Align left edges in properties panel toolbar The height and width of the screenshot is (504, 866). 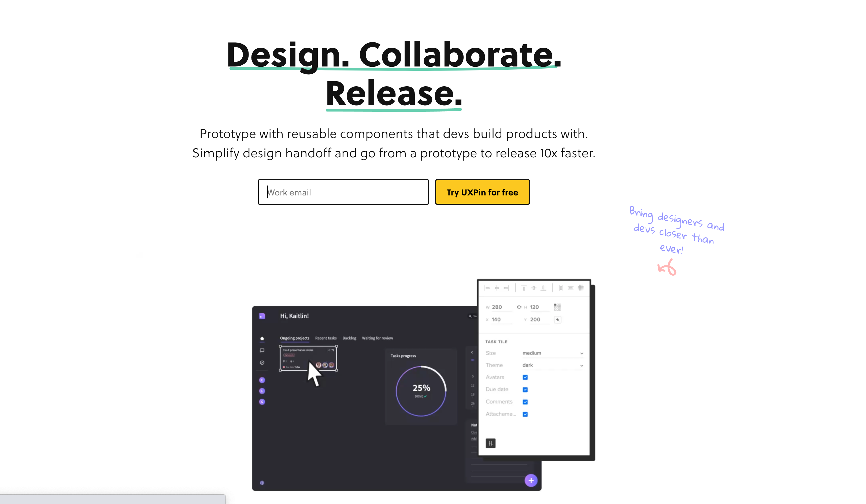[487, 288]
